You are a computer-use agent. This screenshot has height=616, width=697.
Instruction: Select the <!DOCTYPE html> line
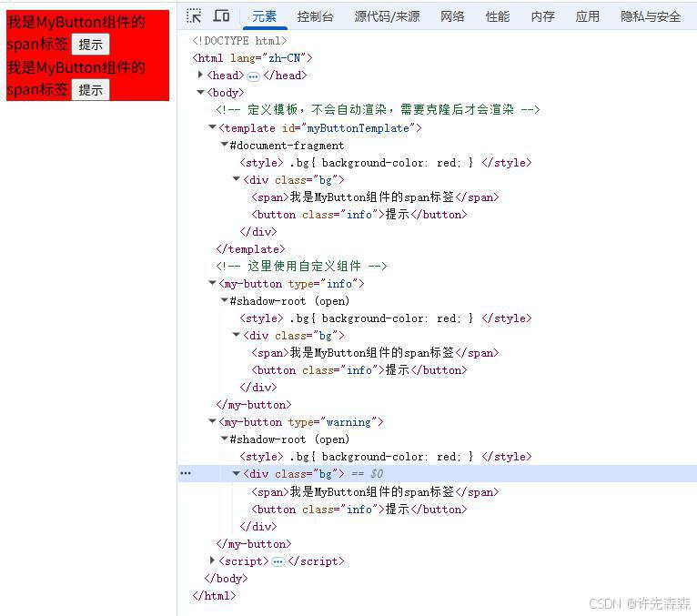pos(239,40)
